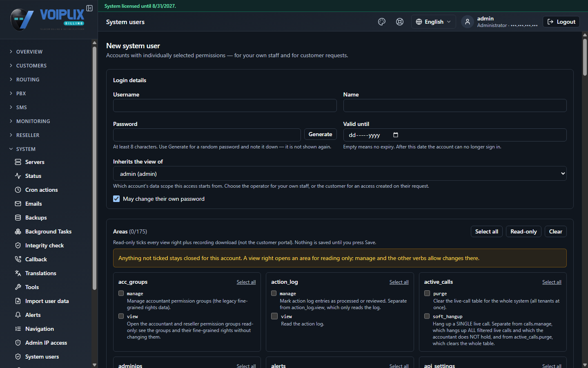588x368 pixels.
Task: Click the main page vertical scrollbar
Action: (585, 57)
